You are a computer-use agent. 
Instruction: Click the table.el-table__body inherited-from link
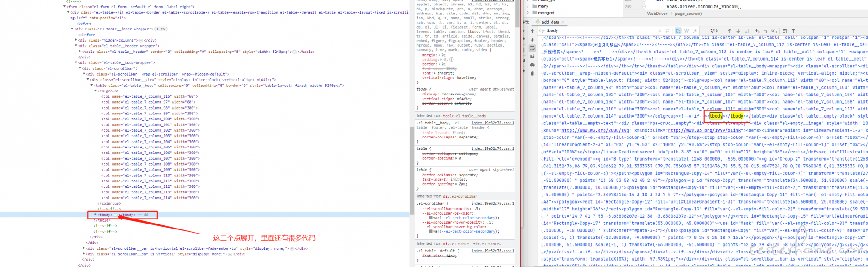(464, 116)
